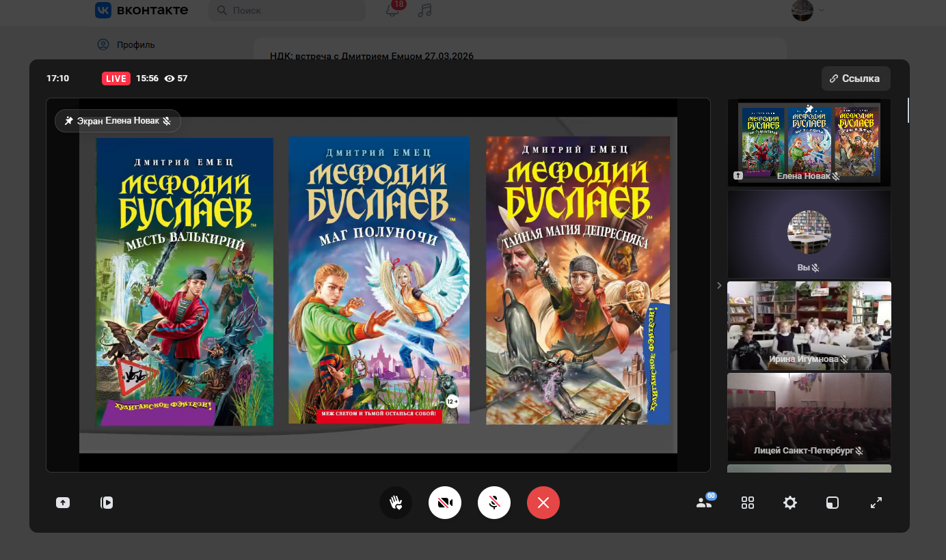946x560 pixels.
Task: Open call settings gear icon
Action: (790, 503)
